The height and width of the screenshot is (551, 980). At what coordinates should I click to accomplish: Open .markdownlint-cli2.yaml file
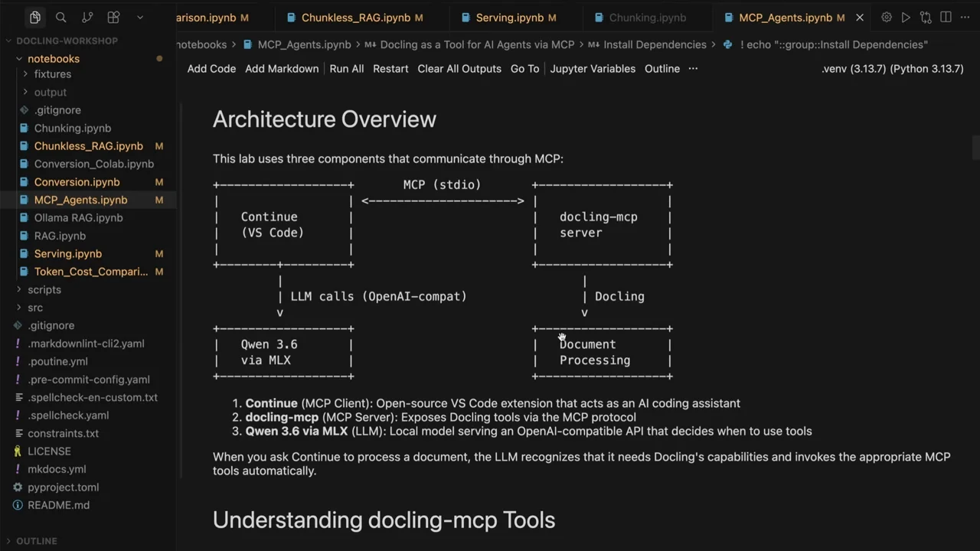click(x=86, y=344)
